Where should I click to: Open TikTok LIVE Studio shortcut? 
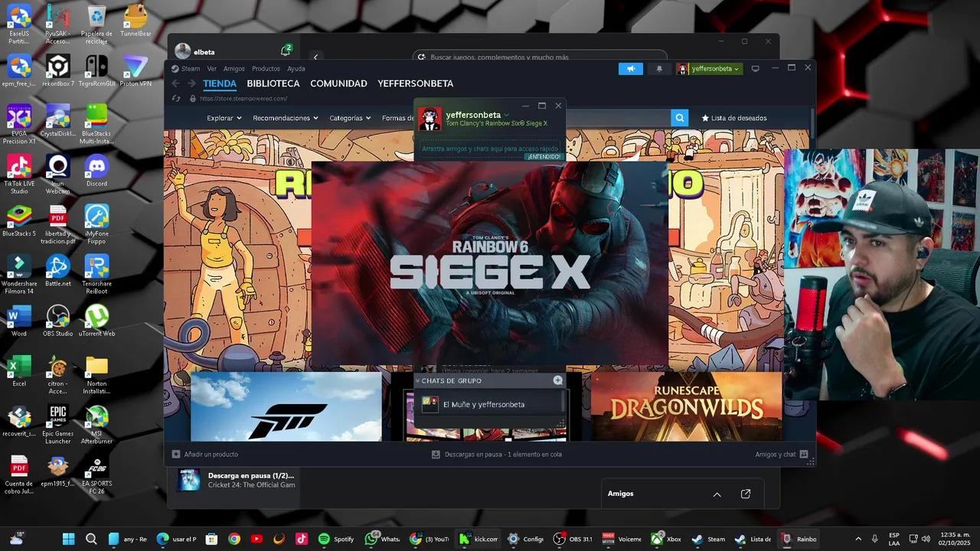click(x=19, y=174)
